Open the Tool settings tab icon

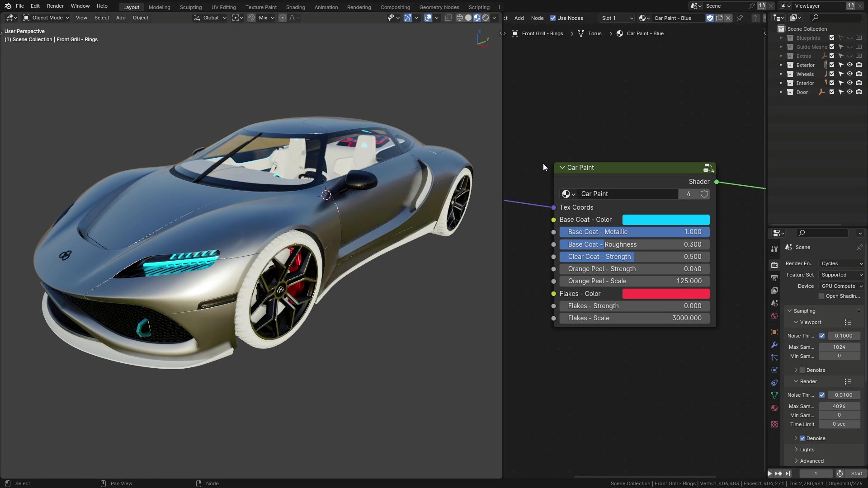774,249
